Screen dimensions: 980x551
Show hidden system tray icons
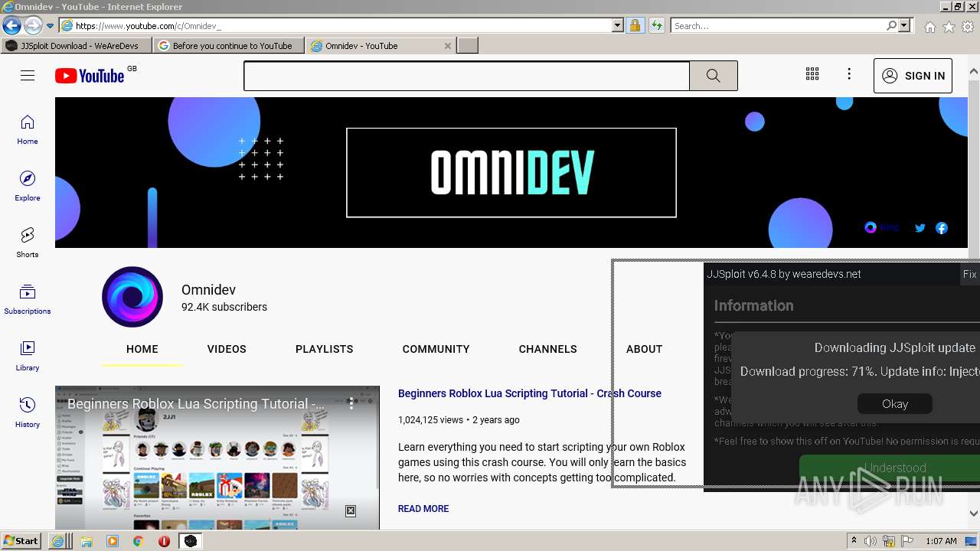pyautogui.click(x=854, y=541)
